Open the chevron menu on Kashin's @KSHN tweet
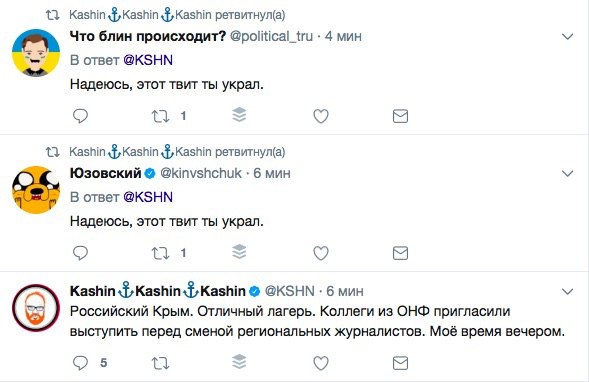The image size is (589, 382). (567, 291)
